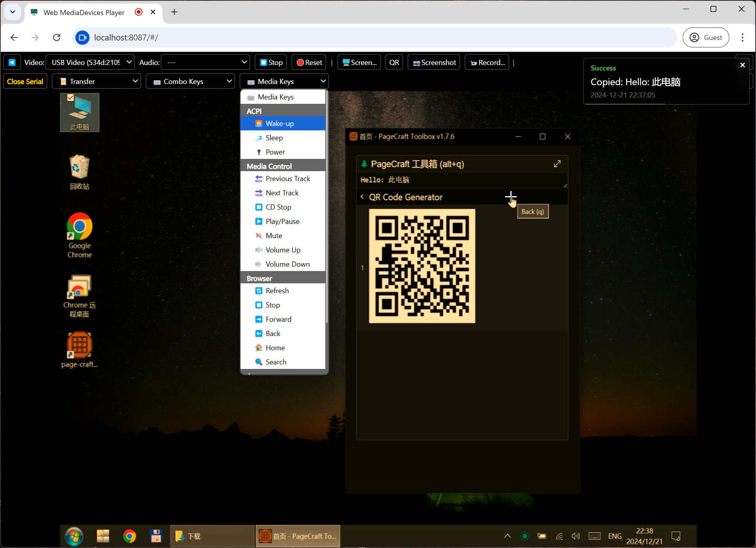Open Chrome three-dot menu
The width and height of the screenshot is (756, 548).
(x=743, y=37)
